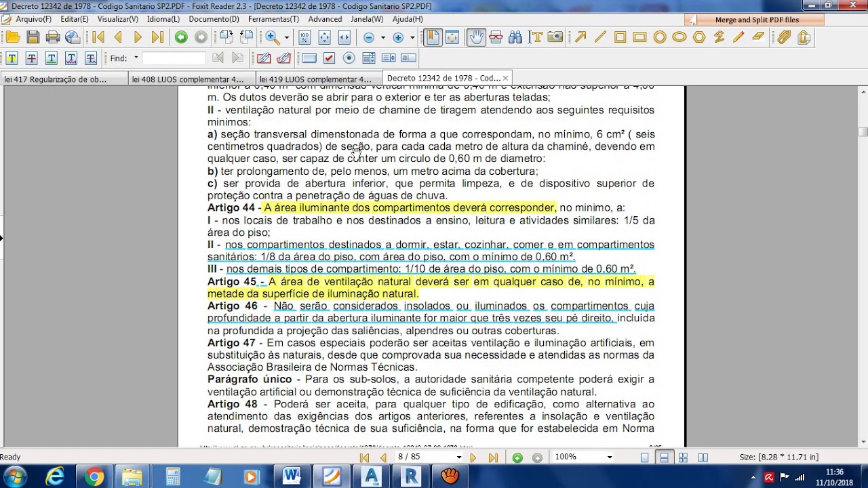Fit page to window icon
The image size is (868, 488).
click(x=324, y=37)
